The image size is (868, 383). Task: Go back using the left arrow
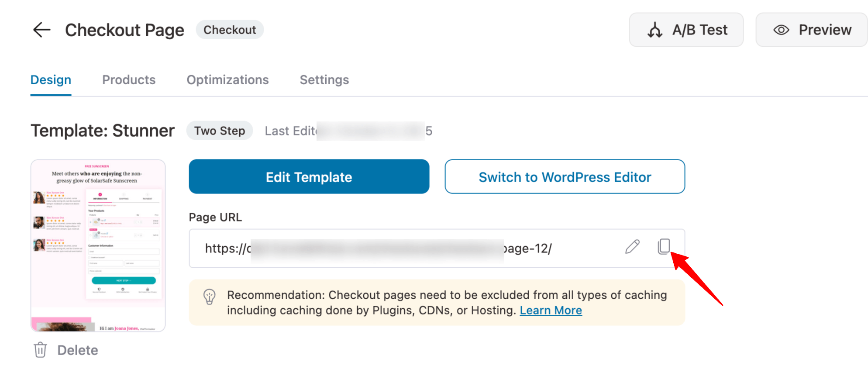tap(41, 30)
